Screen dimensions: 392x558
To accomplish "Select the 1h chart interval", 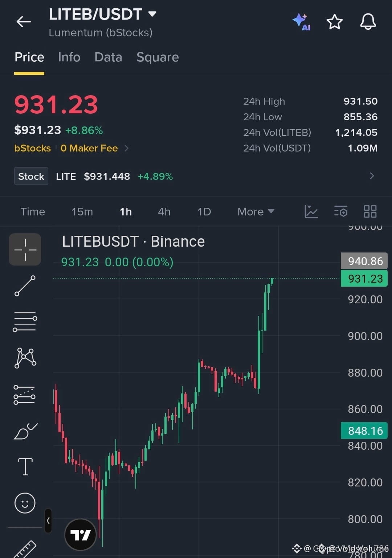I will point(126,211).
